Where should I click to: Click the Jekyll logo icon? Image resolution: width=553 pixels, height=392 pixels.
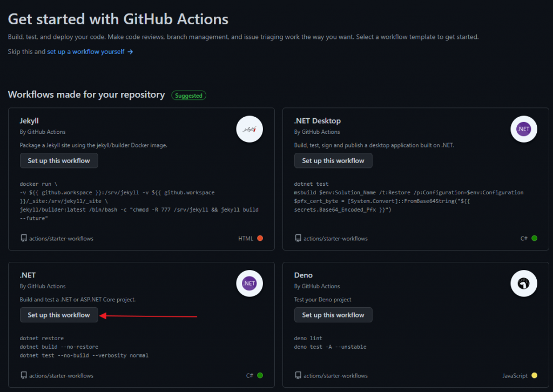coord(249,129)
